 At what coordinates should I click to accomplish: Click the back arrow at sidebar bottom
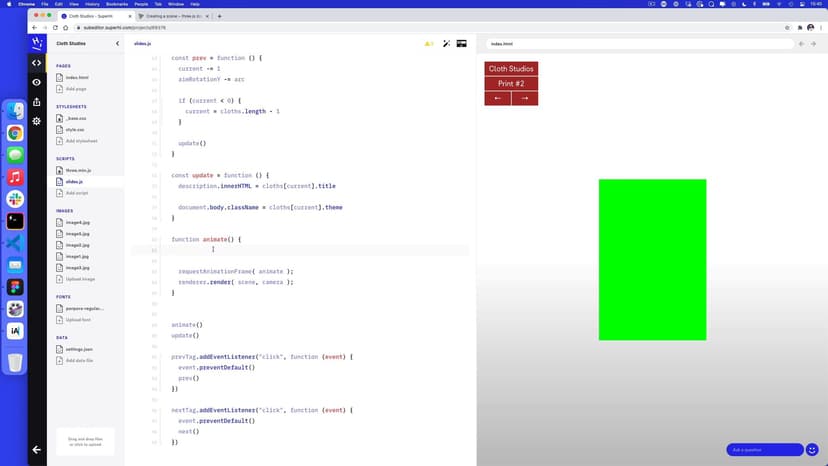(x=37, y=450)
